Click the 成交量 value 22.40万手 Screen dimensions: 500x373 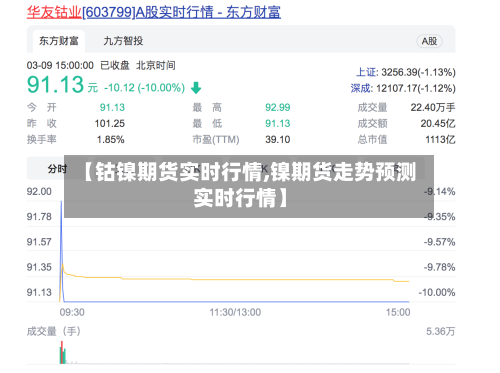click(x=433, y=107)
